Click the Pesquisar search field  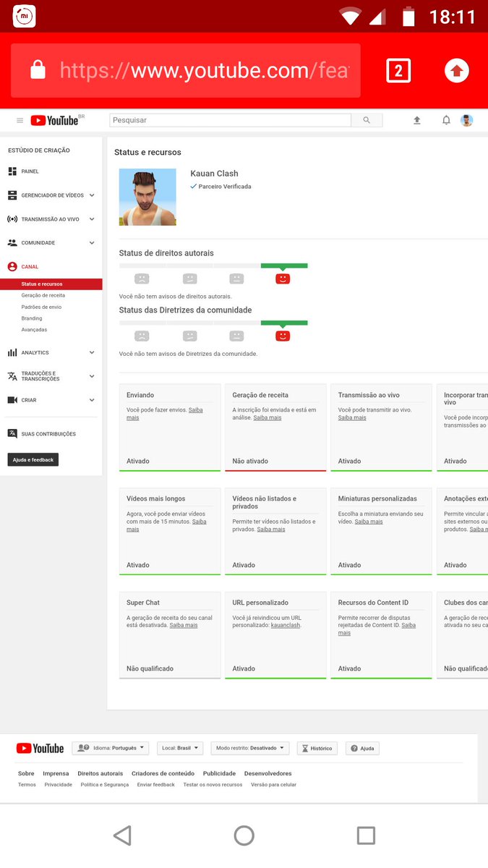click(230, 120)
